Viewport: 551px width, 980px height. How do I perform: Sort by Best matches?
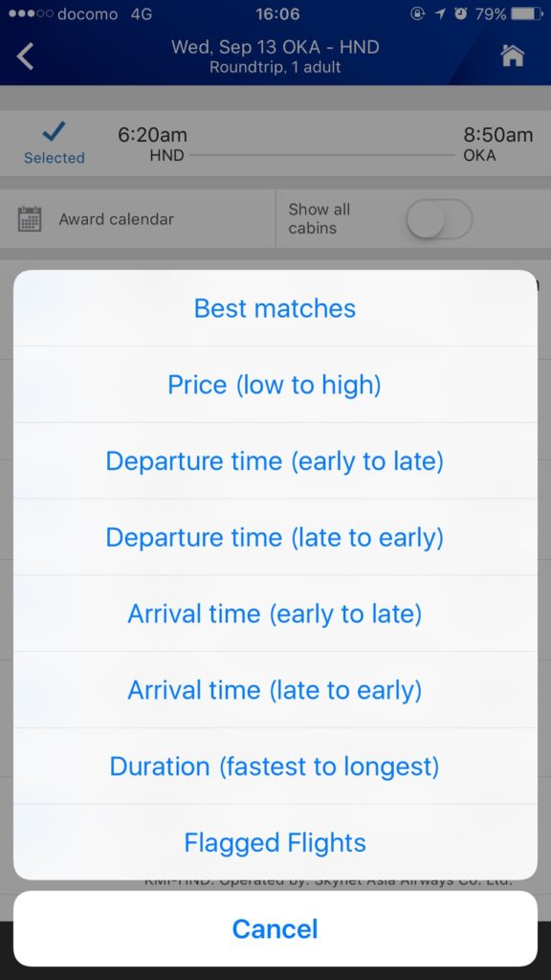[x=275, y=308]
